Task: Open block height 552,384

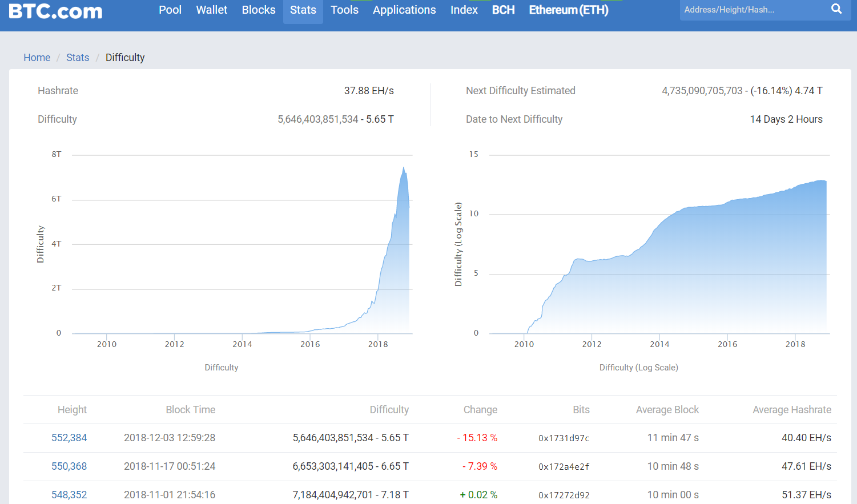Action: point(69,438)
